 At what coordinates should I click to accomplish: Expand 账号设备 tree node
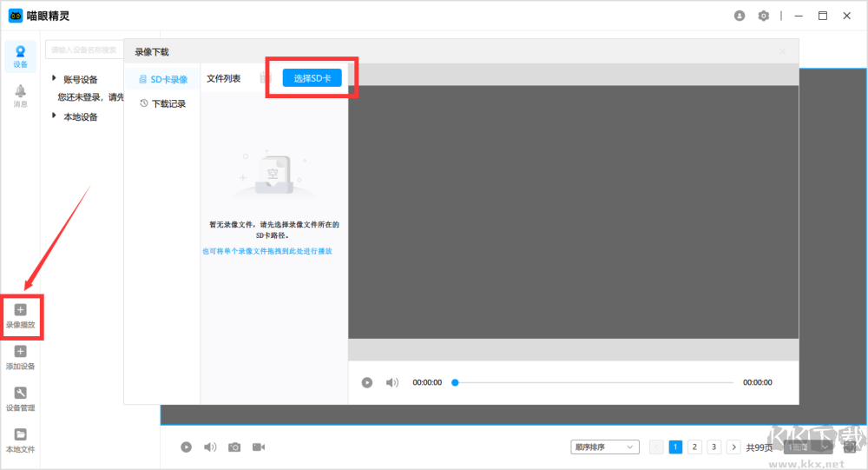click(x=54, y=79)
